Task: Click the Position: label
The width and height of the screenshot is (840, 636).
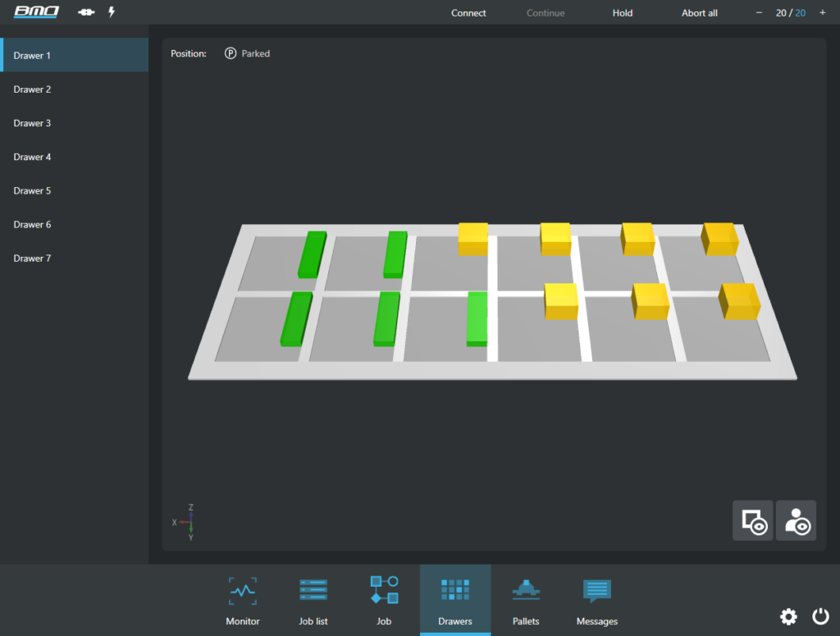Action: (189, 53)
